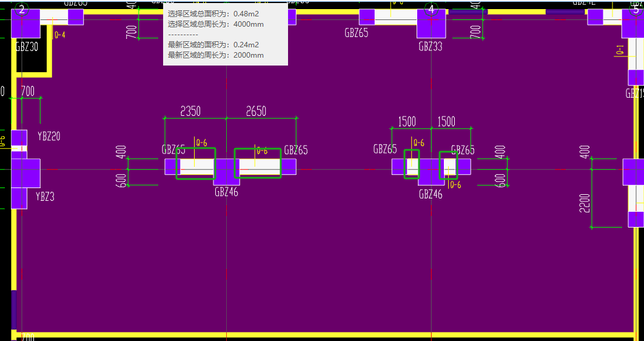Select the vertical 2200 dimension text
The image size is (644, 341).
[585, 203]
